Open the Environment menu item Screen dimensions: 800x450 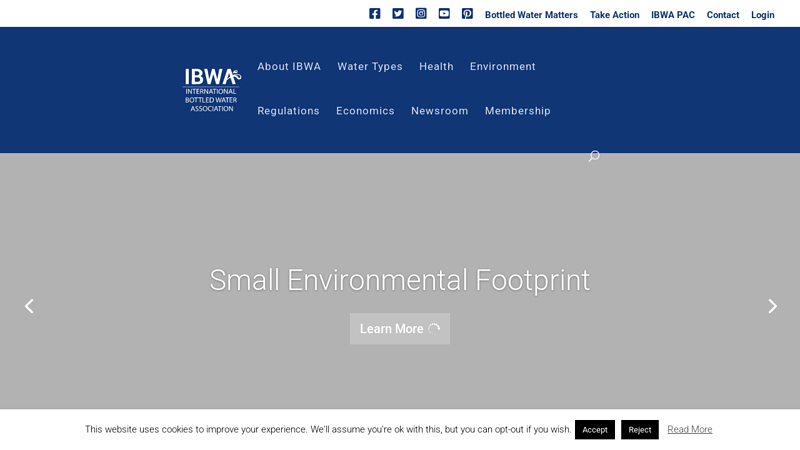(x=503, y=66)
